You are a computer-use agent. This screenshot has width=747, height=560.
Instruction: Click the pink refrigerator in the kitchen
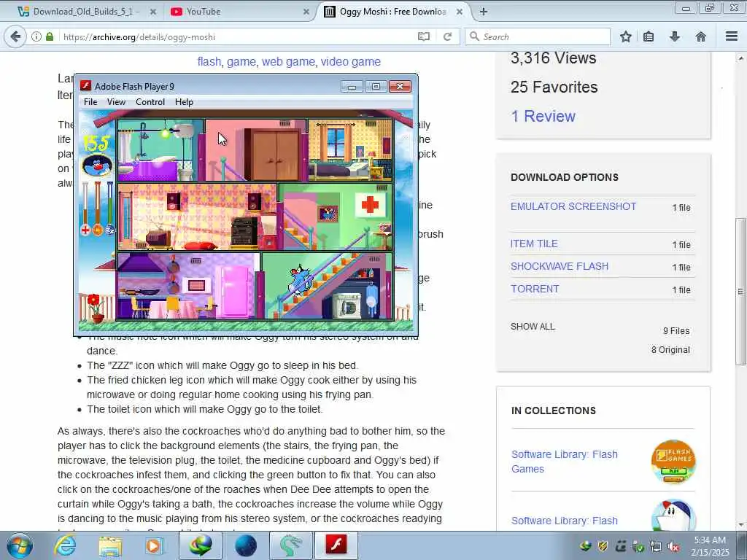pos(234,292)
